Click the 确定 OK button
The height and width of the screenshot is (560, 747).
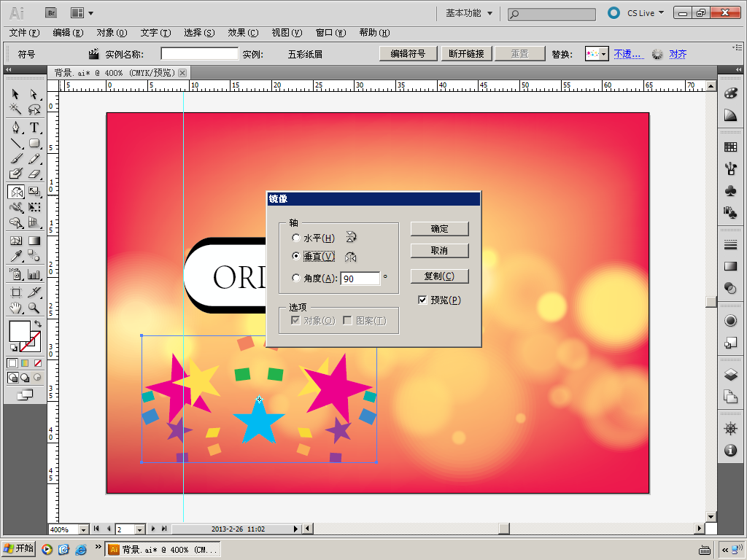(x=439, y=228)
